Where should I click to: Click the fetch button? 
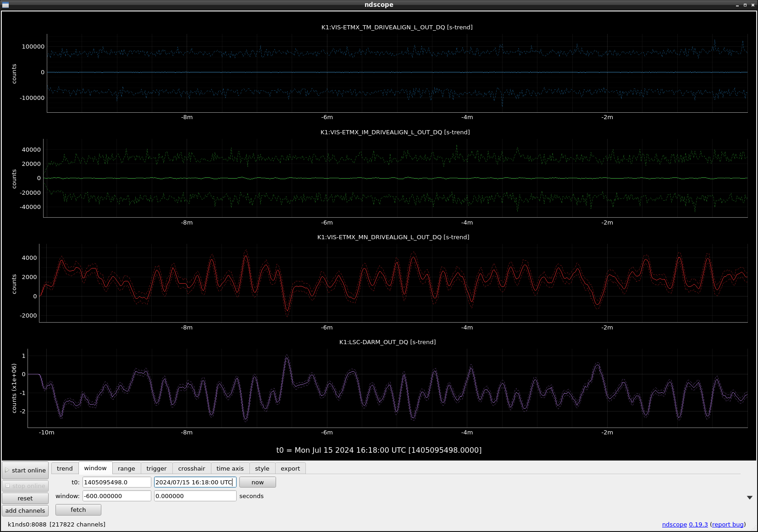tap(78, 510)
